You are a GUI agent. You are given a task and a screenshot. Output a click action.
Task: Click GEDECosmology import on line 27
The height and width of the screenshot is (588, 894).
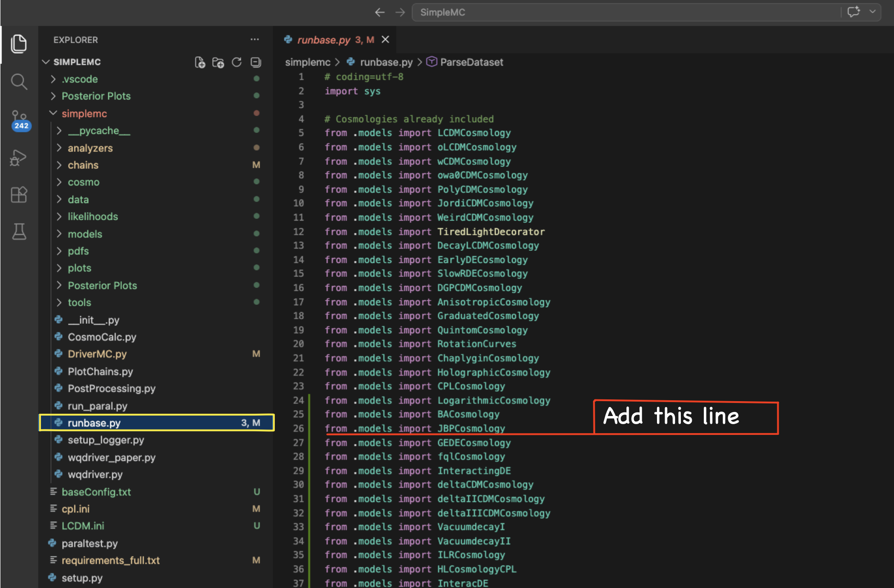click(x=474, y=443)
